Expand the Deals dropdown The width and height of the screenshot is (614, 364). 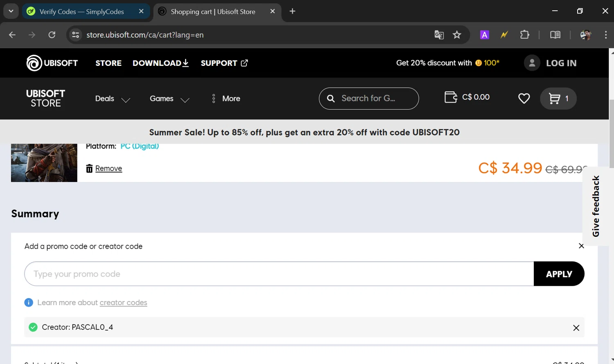[113, 99]
